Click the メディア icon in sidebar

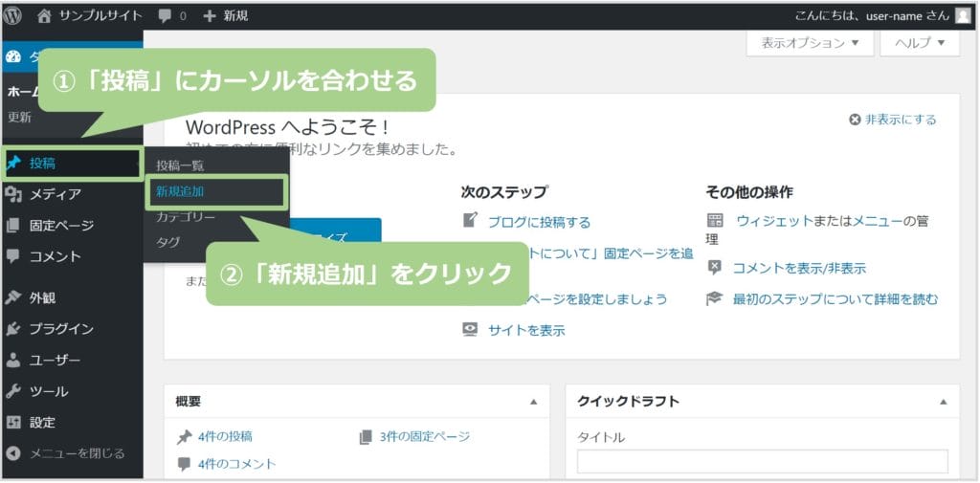coord(13,194)
